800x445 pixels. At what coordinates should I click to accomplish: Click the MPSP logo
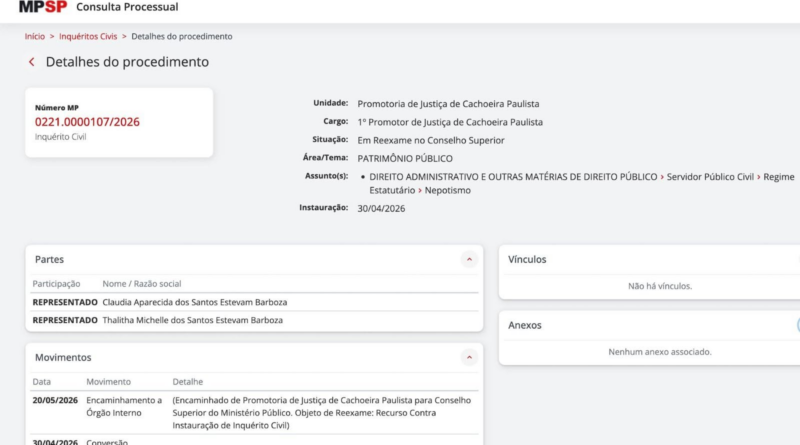pos(43,7)
